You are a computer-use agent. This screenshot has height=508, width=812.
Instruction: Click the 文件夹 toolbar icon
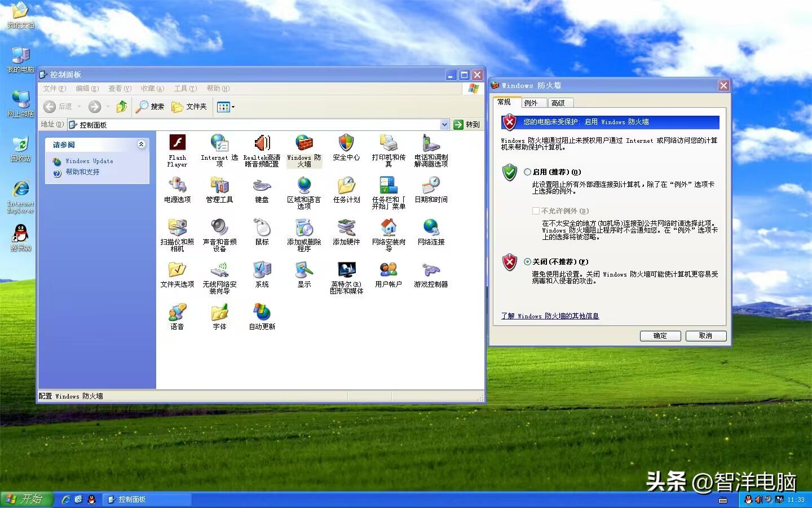coord(189,107)
